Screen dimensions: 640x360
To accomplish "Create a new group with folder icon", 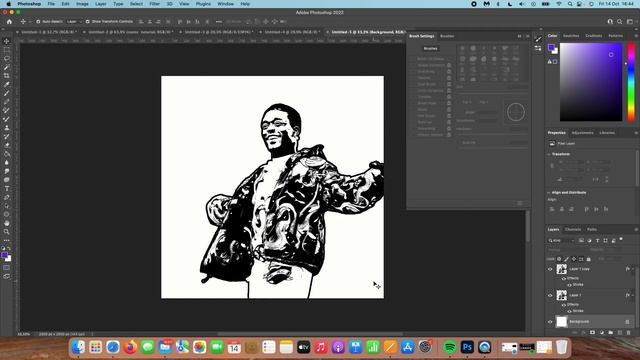I will coord(611,333).
